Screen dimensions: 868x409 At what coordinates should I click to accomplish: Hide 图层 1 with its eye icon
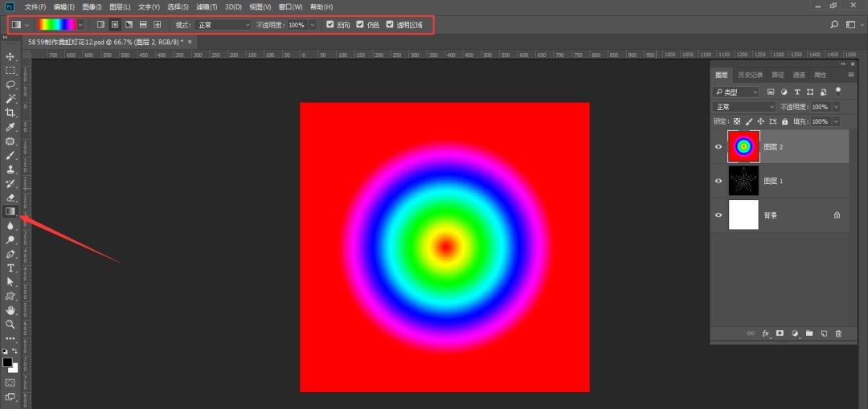[x=719, y=181]
